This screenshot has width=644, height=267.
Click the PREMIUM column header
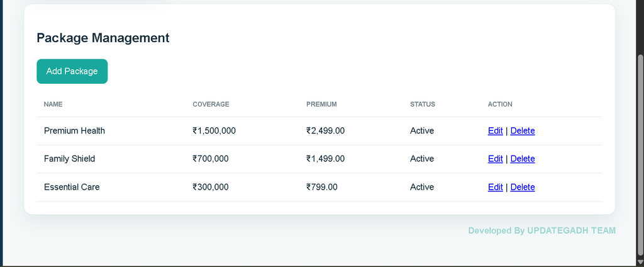pyautogui.click(x=321, y=105)
